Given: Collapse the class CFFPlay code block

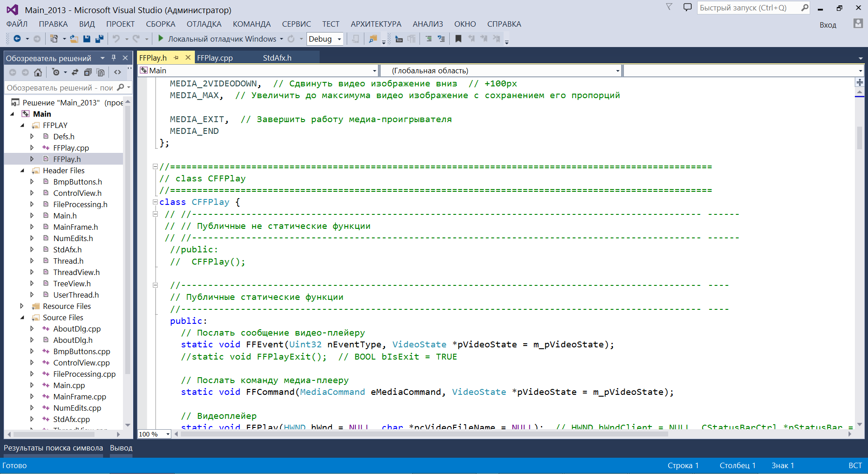Looking at the screenshot, I should point(155,202).
